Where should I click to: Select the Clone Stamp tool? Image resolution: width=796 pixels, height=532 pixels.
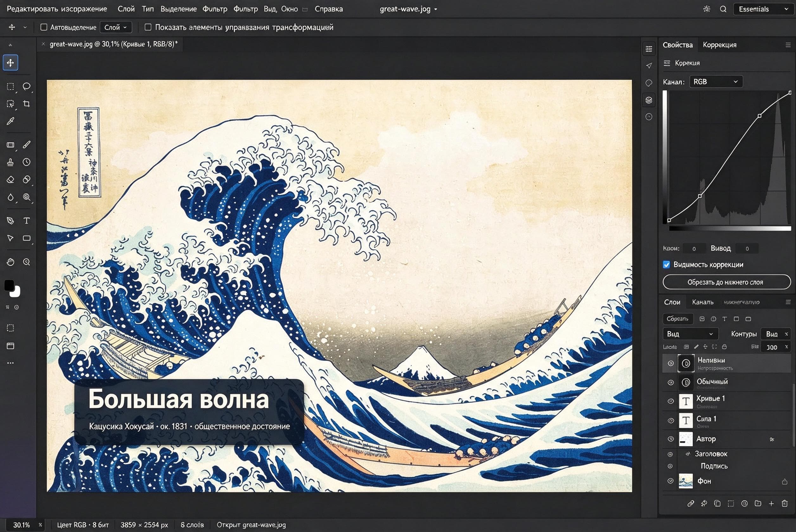[10, 162]
